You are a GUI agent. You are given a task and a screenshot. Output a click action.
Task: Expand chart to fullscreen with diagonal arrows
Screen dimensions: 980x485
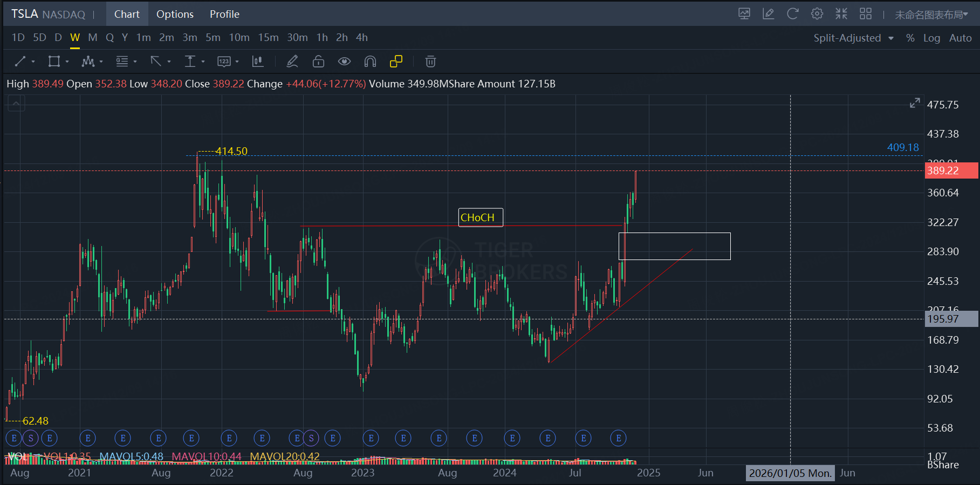(915, 103)
